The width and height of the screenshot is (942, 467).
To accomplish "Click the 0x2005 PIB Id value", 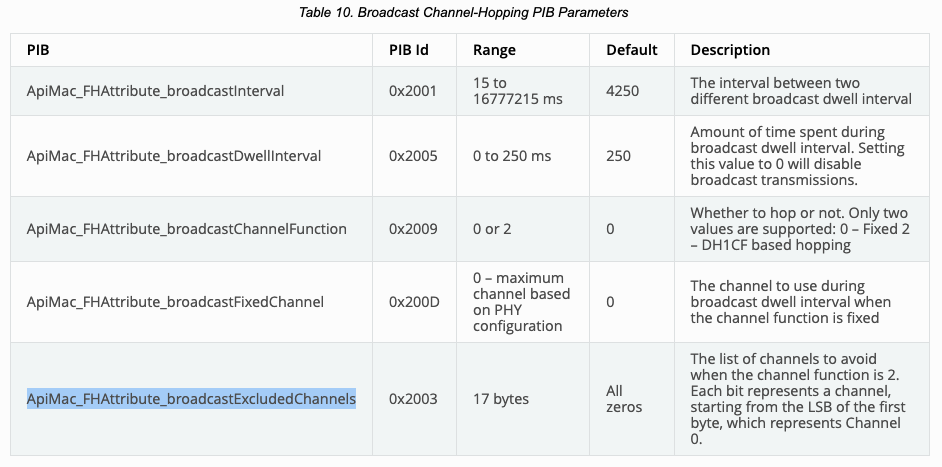I will [x=413, y=156].
